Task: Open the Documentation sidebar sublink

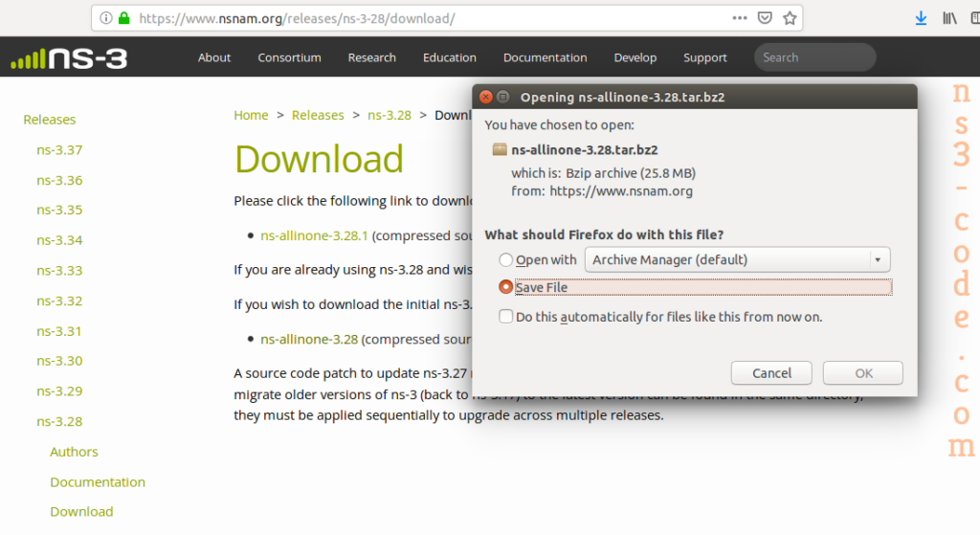Action: 98,481
